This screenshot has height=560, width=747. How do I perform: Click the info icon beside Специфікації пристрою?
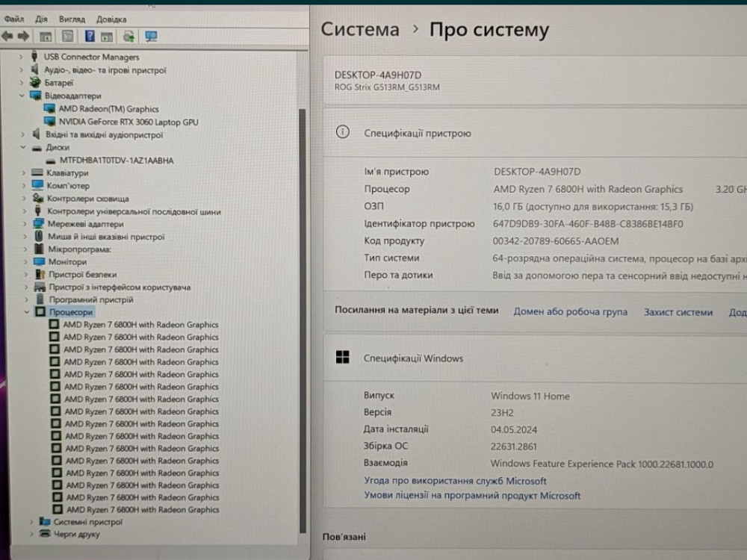coord(343,132)
